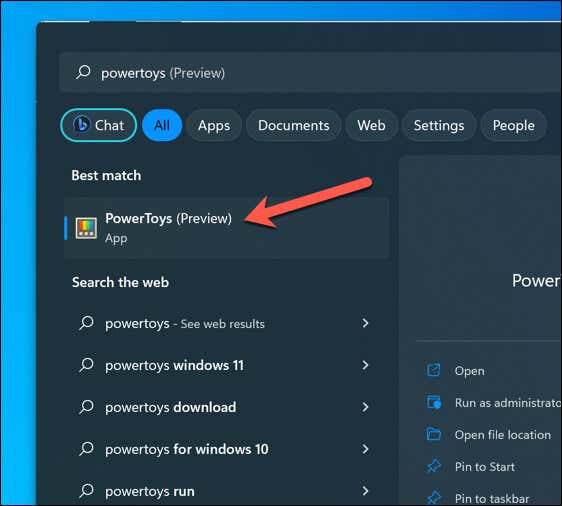
Task: Click the Chat button with Bing logo
Action: point(99,125)
